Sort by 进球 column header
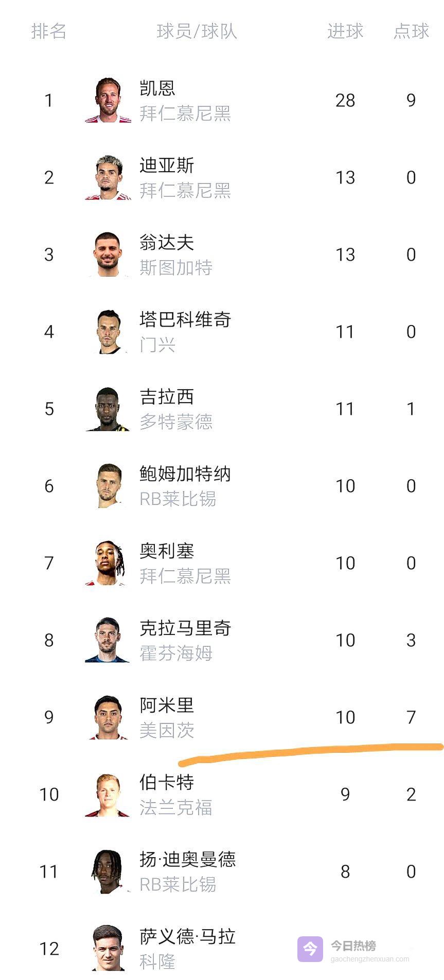The image size is (444, 980). tap(345, 31)
